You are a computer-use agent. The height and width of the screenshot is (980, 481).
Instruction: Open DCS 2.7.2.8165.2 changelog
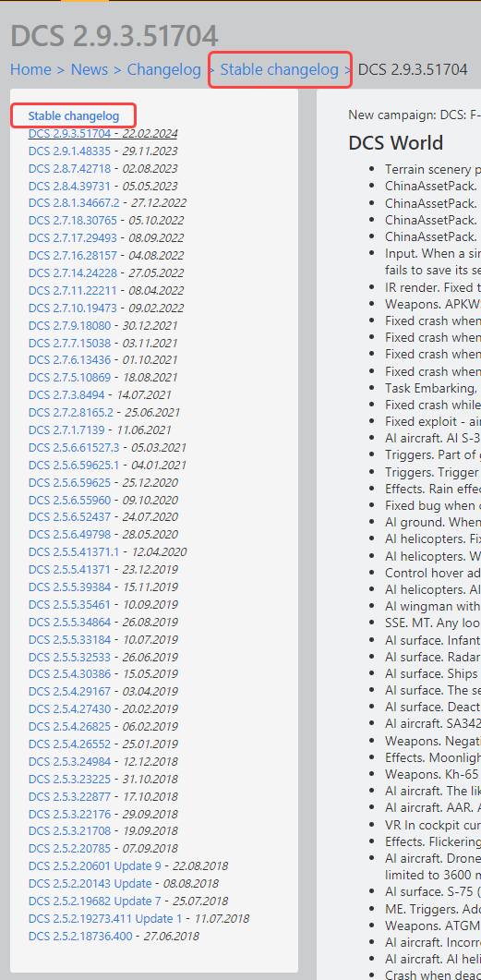70,413
